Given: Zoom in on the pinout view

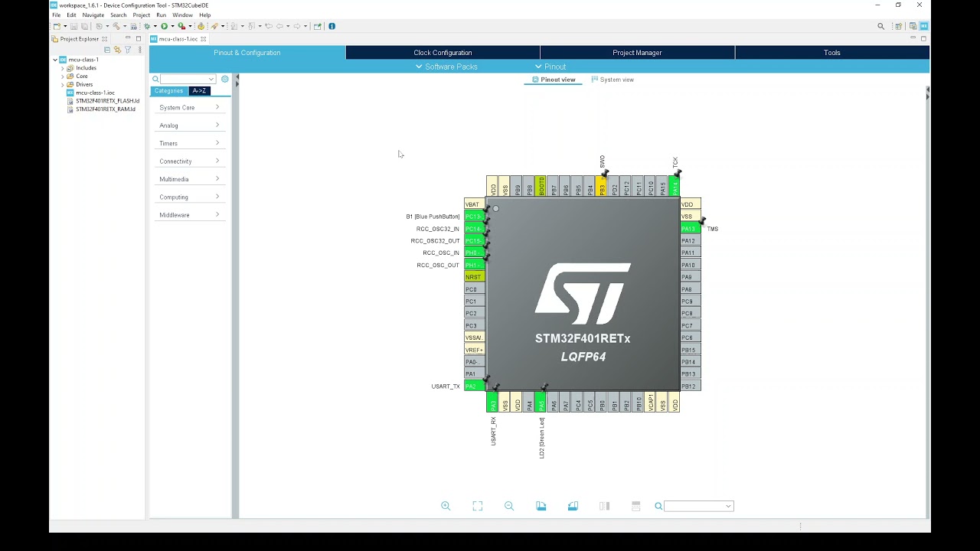Looking at the screenshot, I should [x=446, y=506].
